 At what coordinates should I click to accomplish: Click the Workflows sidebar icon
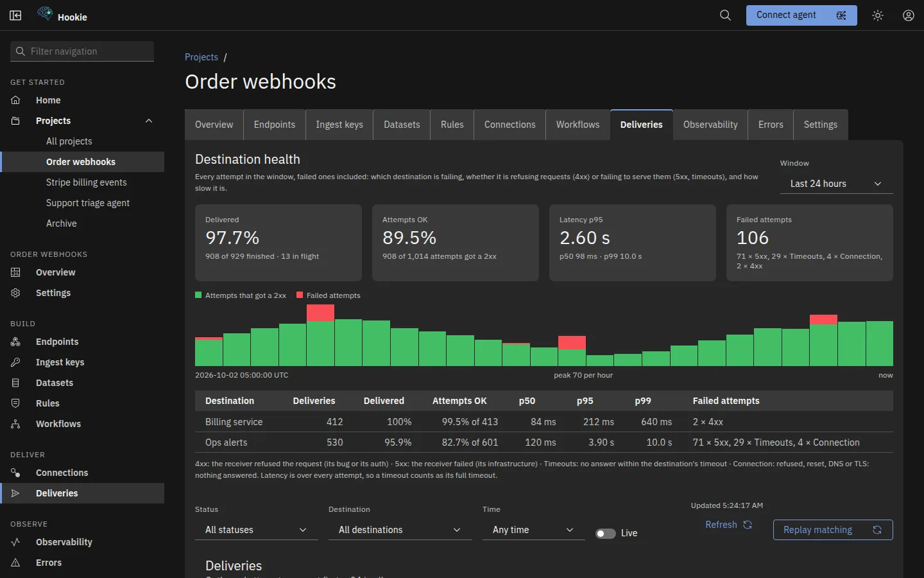click(15, 424)
